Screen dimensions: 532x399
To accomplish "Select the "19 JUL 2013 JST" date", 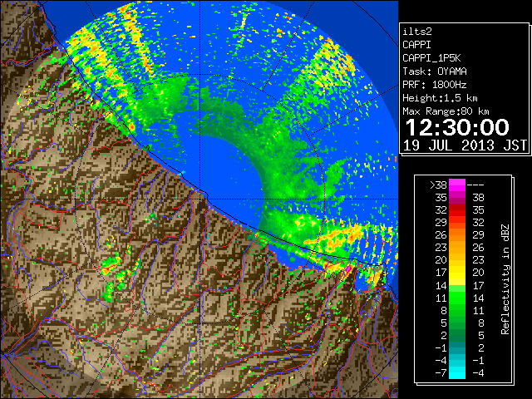I will tap(465, 145).
